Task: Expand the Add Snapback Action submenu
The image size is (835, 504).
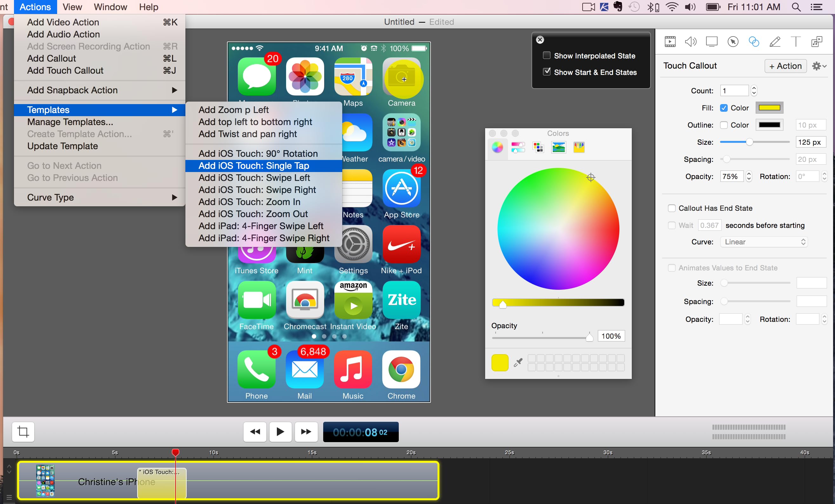Action: coord(99,90)
